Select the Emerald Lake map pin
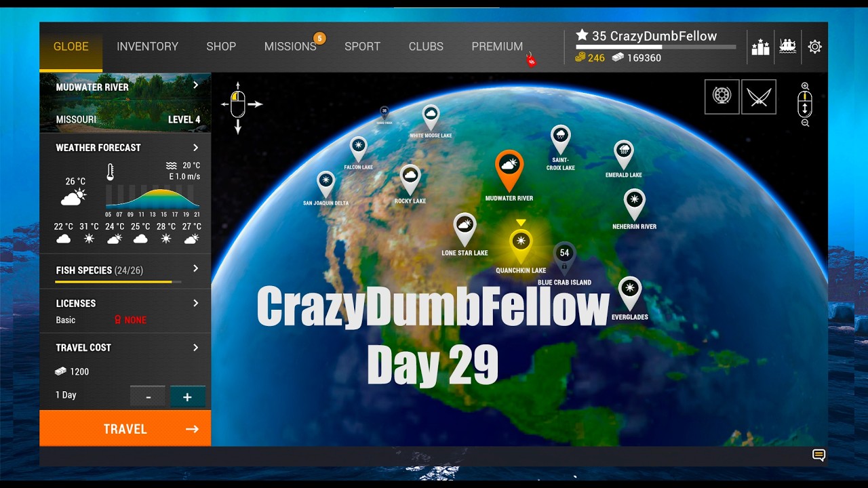Viewport: 868px width, 488px height. (624, 155)
